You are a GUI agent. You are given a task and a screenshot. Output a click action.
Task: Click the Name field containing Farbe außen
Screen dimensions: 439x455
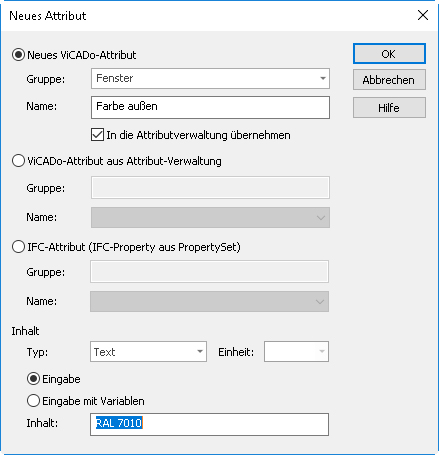(210, 107)
